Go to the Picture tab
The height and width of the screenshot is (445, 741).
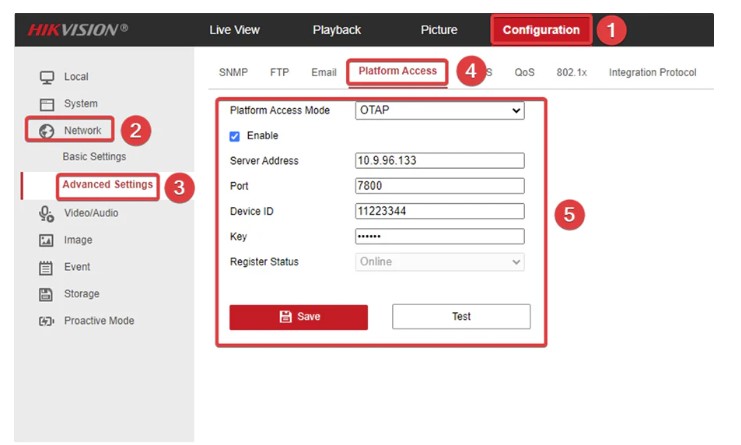pyautogui.click(x=439, y=30)
